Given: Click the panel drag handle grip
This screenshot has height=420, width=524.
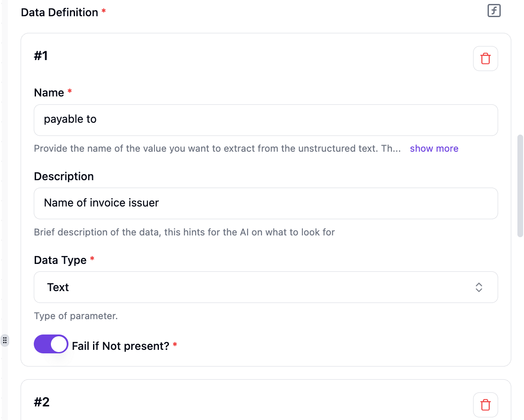Looking at the screenshot, I should tap(5, 340).
